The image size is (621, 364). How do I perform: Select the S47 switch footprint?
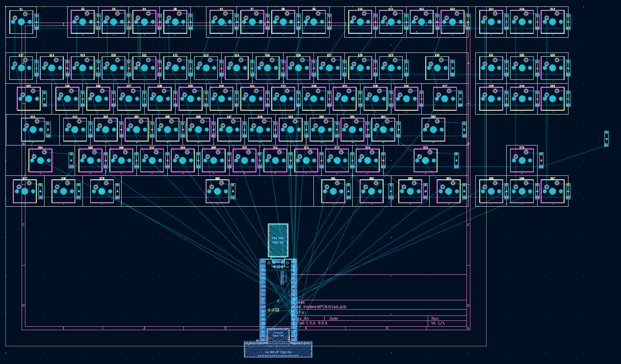click(x=445, y=99)
